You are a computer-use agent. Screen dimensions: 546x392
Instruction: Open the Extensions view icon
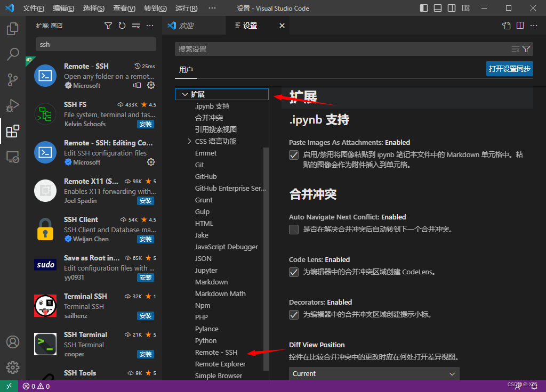[x=13, y=131]
